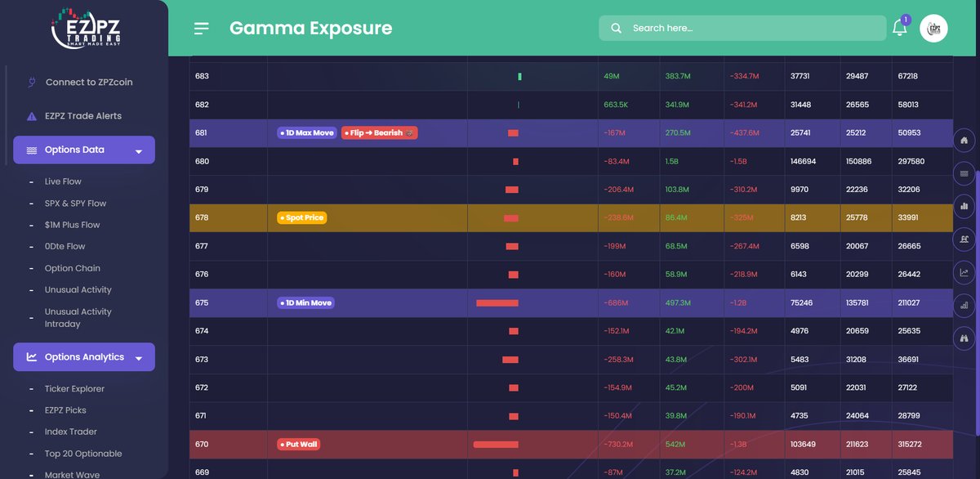Open Unusual Activity Intraday page

point(78,318)
